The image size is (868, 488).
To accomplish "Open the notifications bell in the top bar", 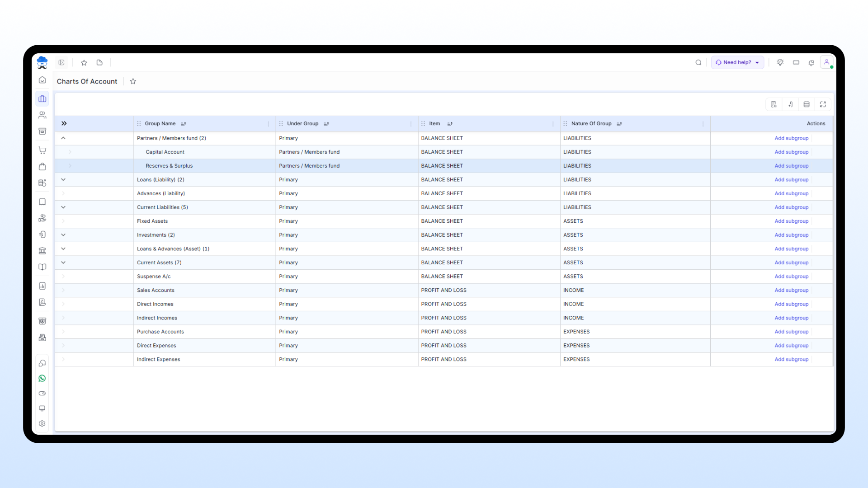I will tap(811, 62).
